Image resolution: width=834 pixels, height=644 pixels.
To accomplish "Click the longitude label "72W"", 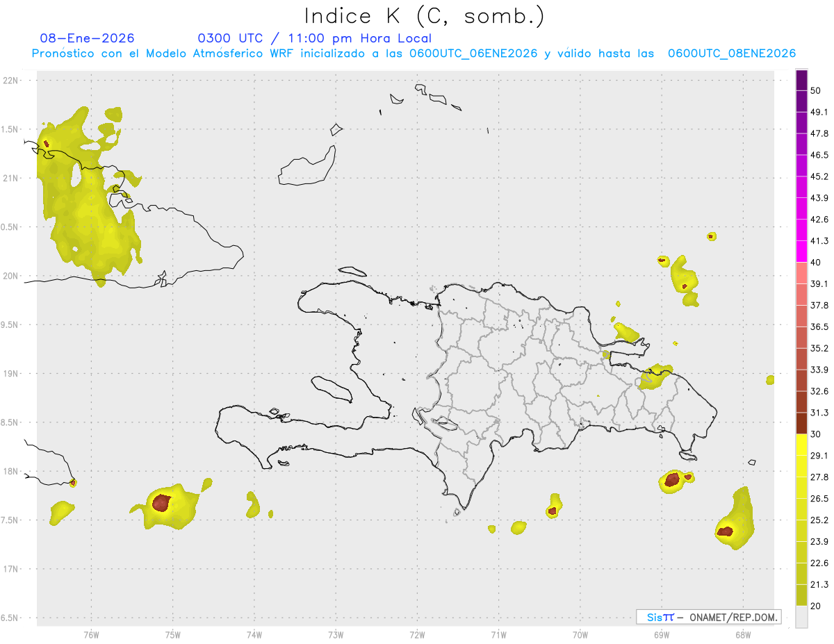I will click(417, 635).
